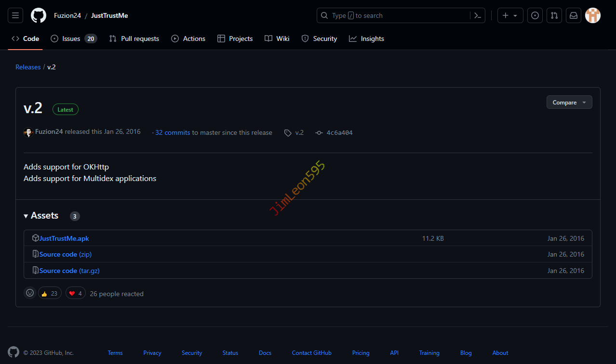Open the hamburger navigation menu
616x364 pixels.
pyautogui.click(x=15, y=15)
